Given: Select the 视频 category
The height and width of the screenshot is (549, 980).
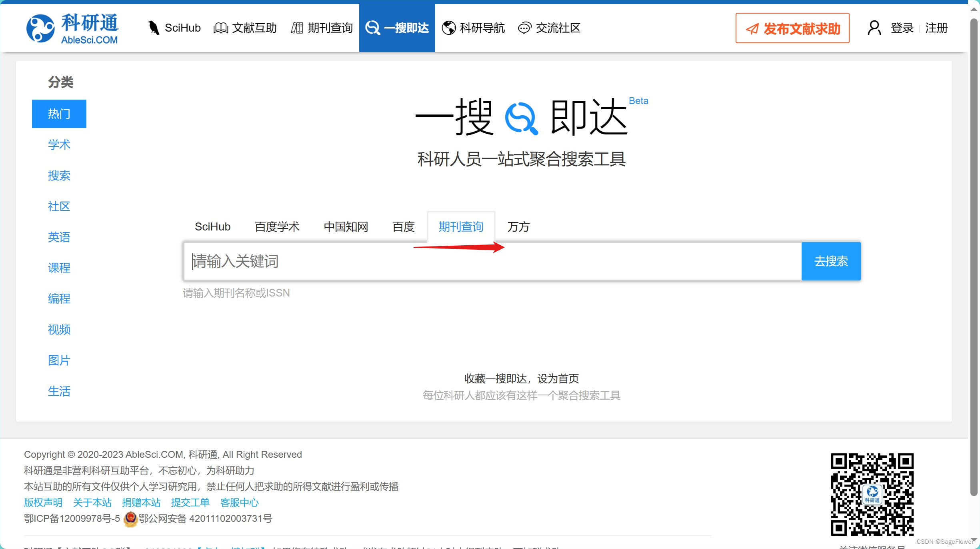Looking at the screenshot, I should coord(59,330).
